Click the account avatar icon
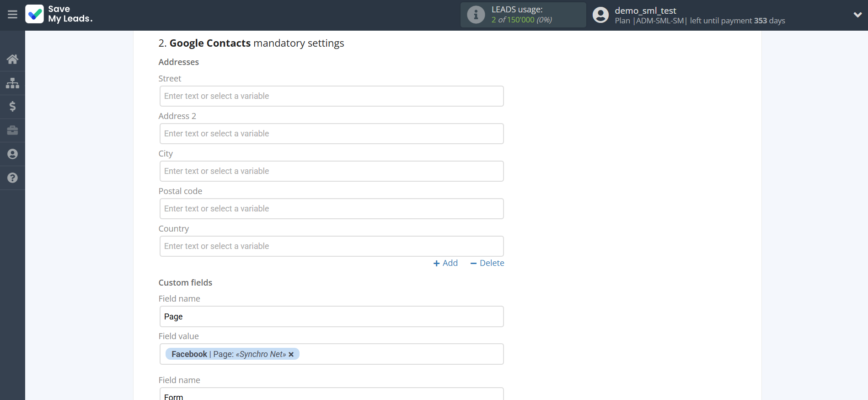The width and height of the screenshot is (868, 400). 600,15
